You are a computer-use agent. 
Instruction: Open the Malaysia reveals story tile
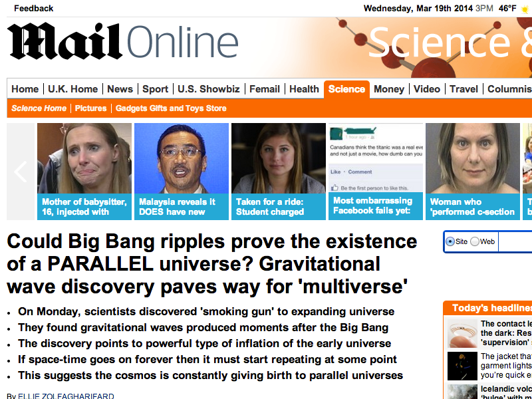click(182, 172)
